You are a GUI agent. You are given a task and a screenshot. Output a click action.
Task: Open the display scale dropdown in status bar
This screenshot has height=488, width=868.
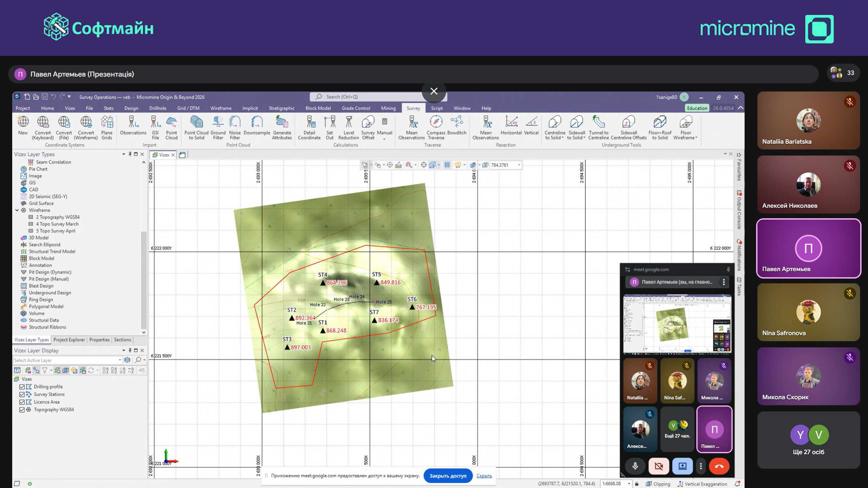(629, 484)
